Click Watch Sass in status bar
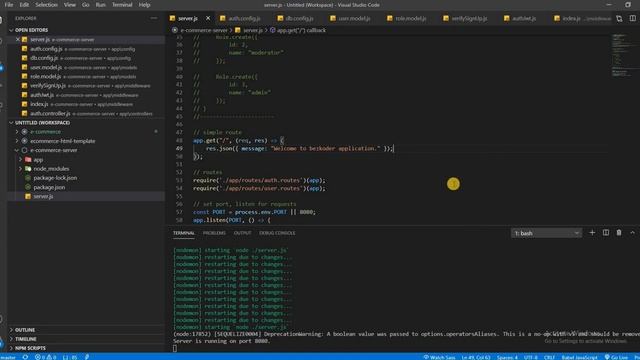The width and height of the screenshot is (640, 360). click(x=439, y=357)
